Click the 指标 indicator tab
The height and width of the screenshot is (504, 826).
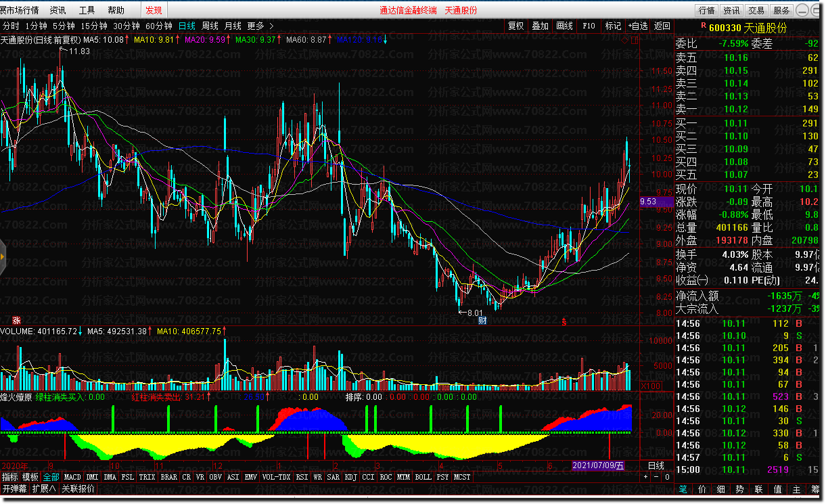click(9, 477)
